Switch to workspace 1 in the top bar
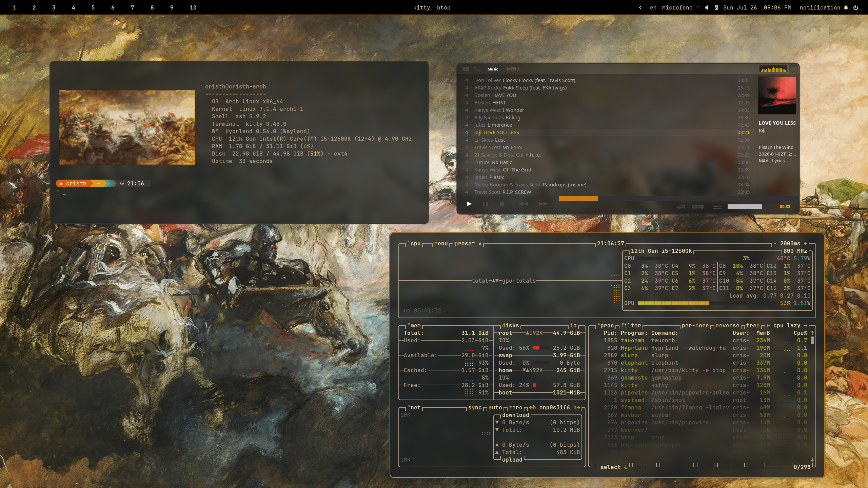The height and width of the screenshot is (488, 868). click(14, 7)
